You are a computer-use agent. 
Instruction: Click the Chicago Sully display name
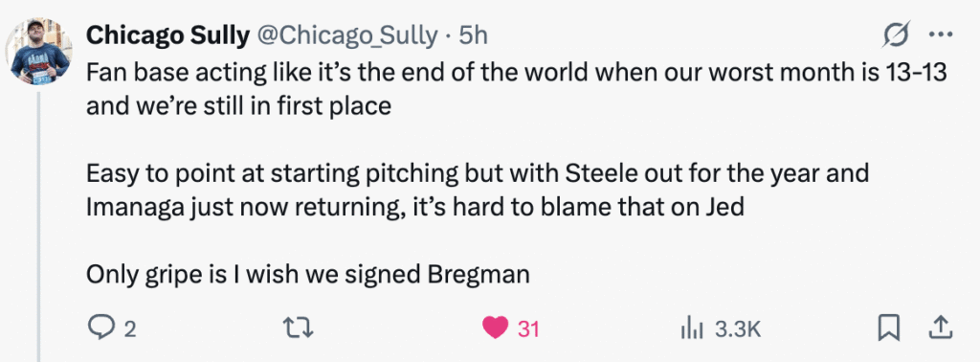pos(167,35)
